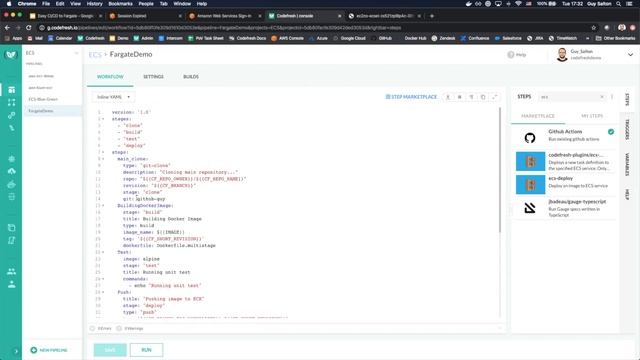Open the user account dropdown chevron
640x360 pixels.
point(630,55)
